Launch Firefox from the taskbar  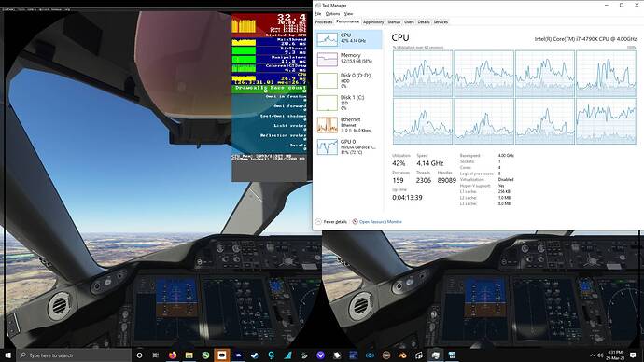[173, 355]
